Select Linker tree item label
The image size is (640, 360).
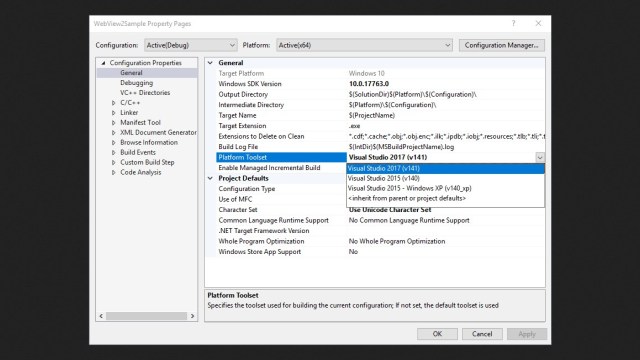(129, 113)
